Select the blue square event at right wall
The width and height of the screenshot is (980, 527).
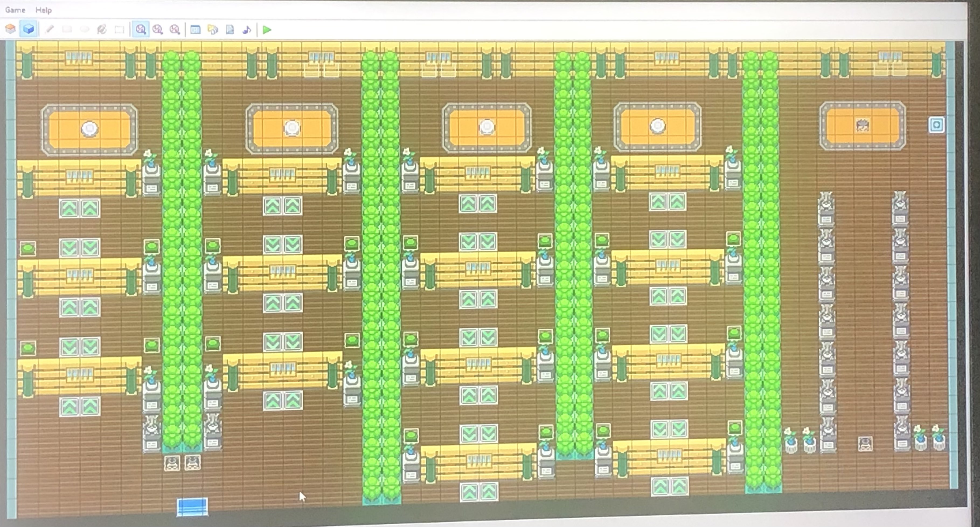(x=936, y=125)
